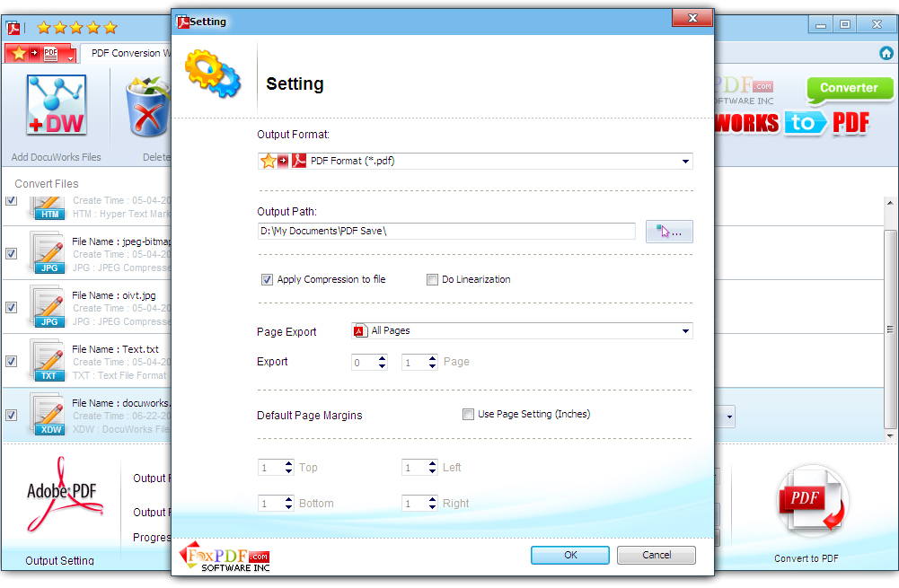The height and width of the screenshot is (588, 899).
Task: Click the Delete trash bin icon
Action: 148,107
